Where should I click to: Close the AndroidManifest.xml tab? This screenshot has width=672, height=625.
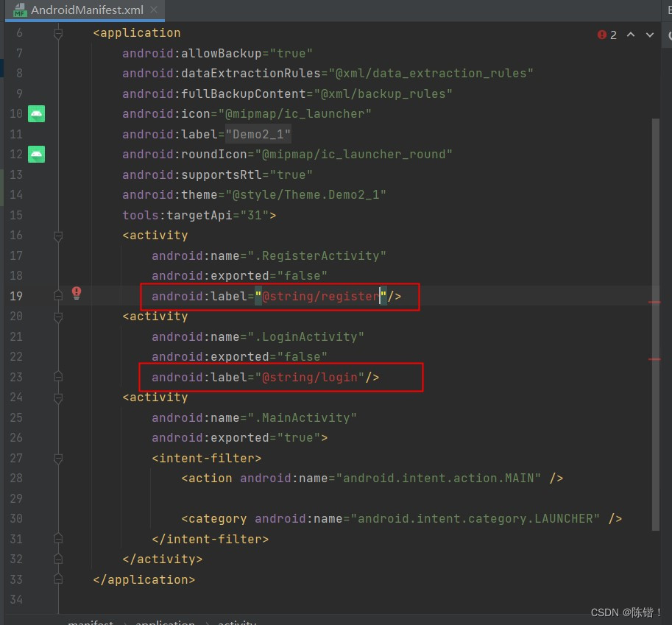pos(153,10)
